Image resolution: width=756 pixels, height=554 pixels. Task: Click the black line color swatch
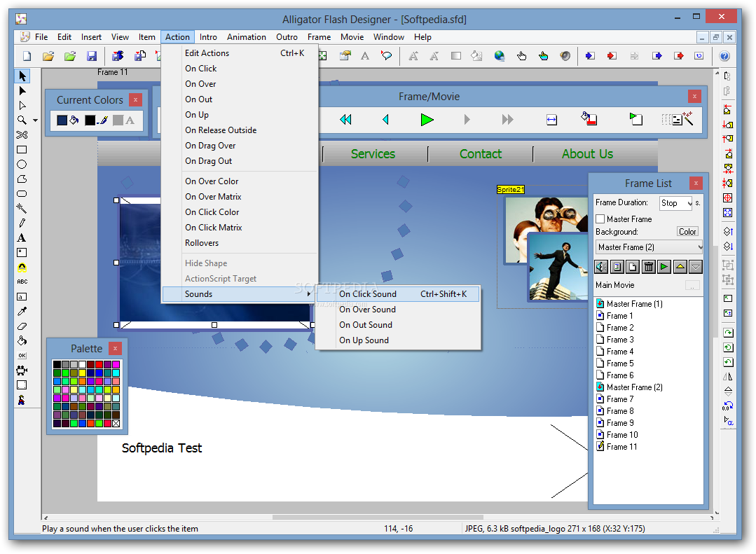point(90,120)
